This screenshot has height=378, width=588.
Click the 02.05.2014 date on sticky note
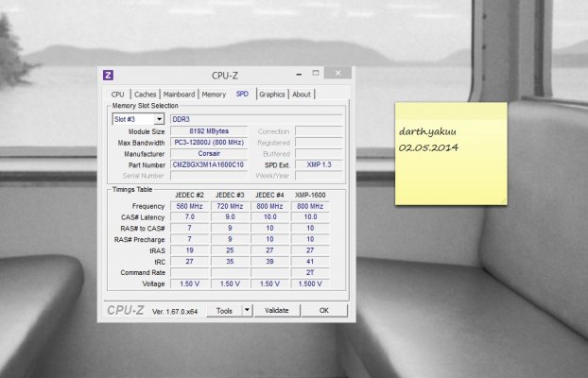pyautogui.click(x=428, y=147)
